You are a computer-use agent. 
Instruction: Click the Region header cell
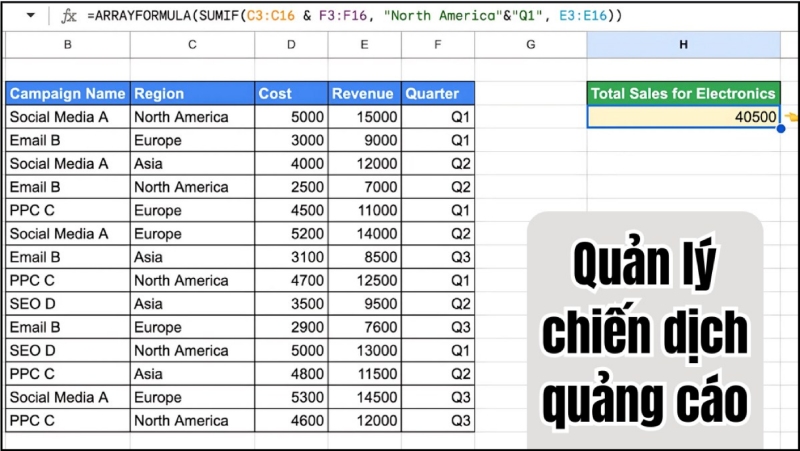pos(192,93)
